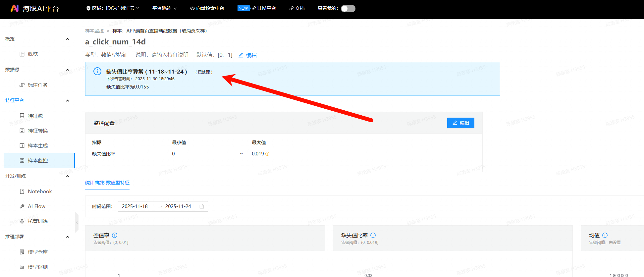The image size is (644, 277).
Task: Open 向量检索中台 in top navigation
Action: click(207, 8)
